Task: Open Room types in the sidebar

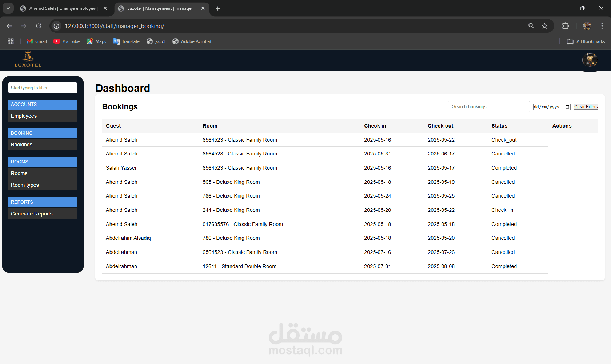Action: [43, 185]
